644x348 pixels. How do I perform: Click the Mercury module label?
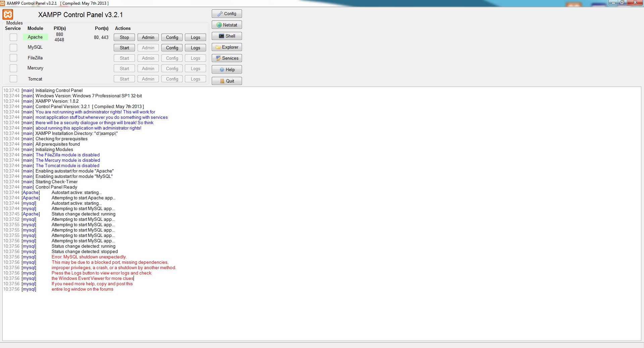click(x=35, y=68)
